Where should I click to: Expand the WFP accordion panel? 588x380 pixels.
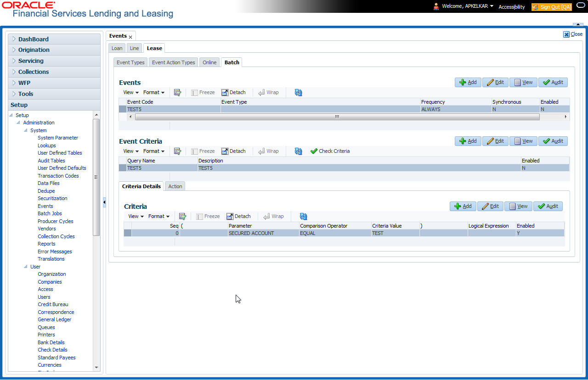[54, 83]
